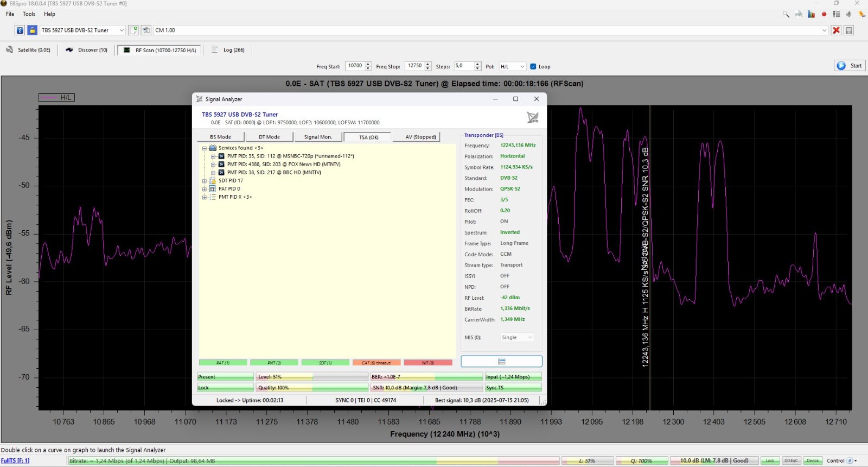Click the floppy disk save icon
This screenshot has width=868, height=467.
[849, 30]
